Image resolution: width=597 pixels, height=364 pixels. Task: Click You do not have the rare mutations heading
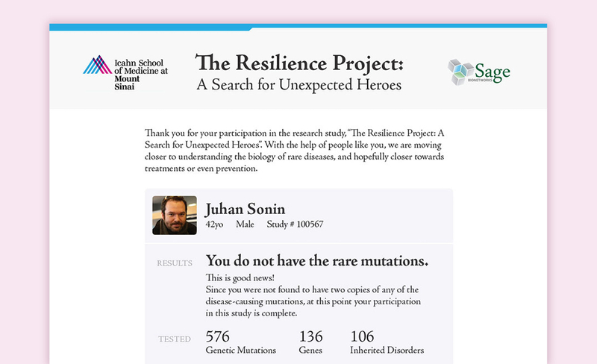(317, 261)
